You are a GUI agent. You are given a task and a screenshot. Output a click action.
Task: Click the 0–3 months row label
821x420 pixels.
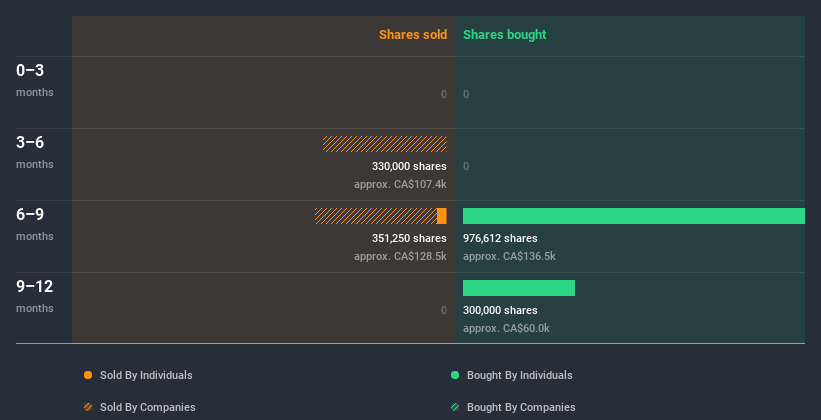[35, 80]
